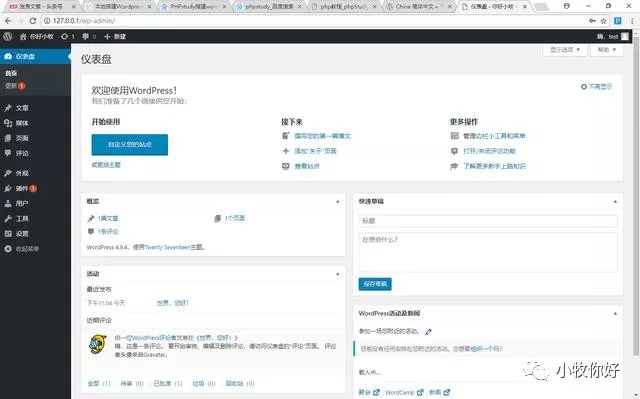Open the comments bubble in the admin bar
Screen dimensions: 640x399
[x=89, y=36]
